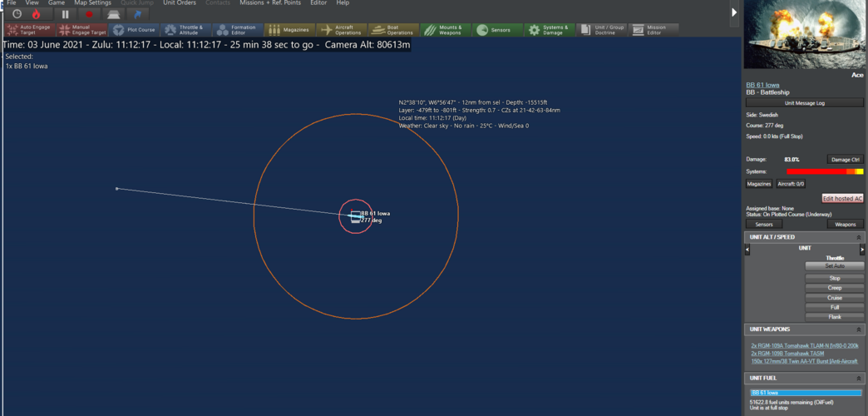Click the flame icon in the top toolbar
868x416 pixels.
pos(37,14)
